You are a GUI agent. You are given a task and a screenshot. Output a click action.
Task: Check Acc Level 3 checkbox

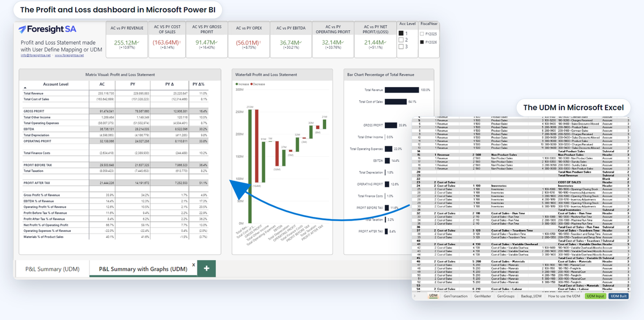(400, 46)
